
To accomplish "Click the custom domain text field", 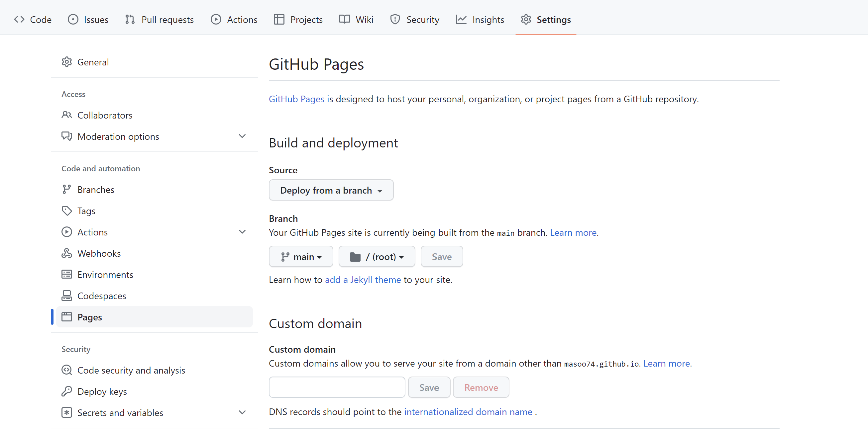I will coord(337,388).
